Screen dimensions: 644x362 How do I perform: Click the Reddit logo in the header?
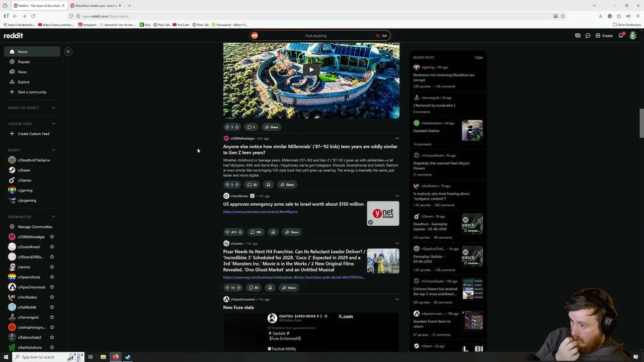coord(14,36)
